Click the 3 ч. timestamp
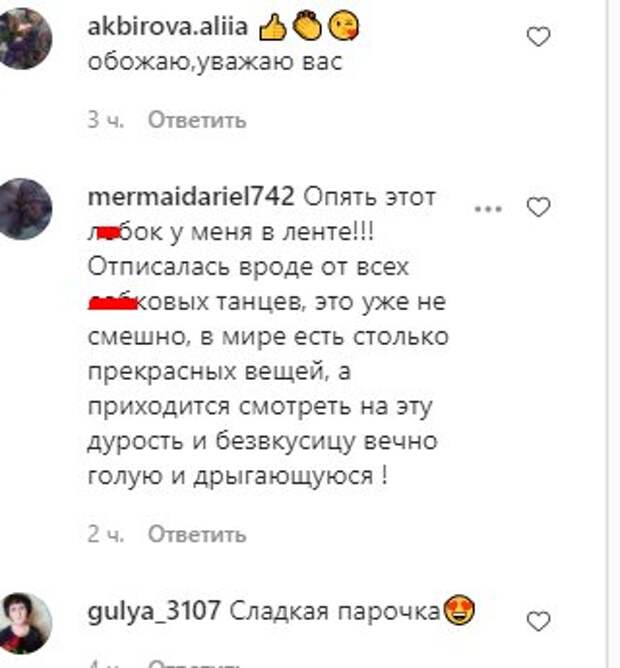Image resolution: width=620 pixels, height=668 pixels. (x=106, y=120)
